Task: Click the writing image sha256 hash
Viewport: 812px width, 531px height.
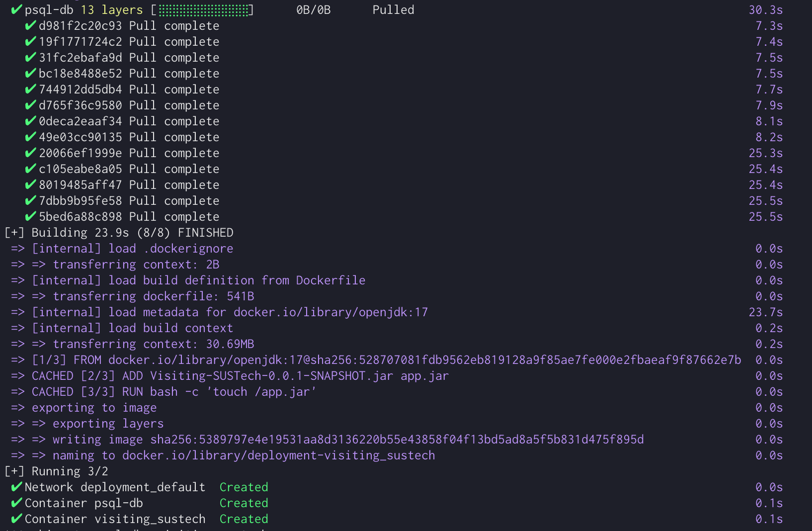Action: [397, 440]
